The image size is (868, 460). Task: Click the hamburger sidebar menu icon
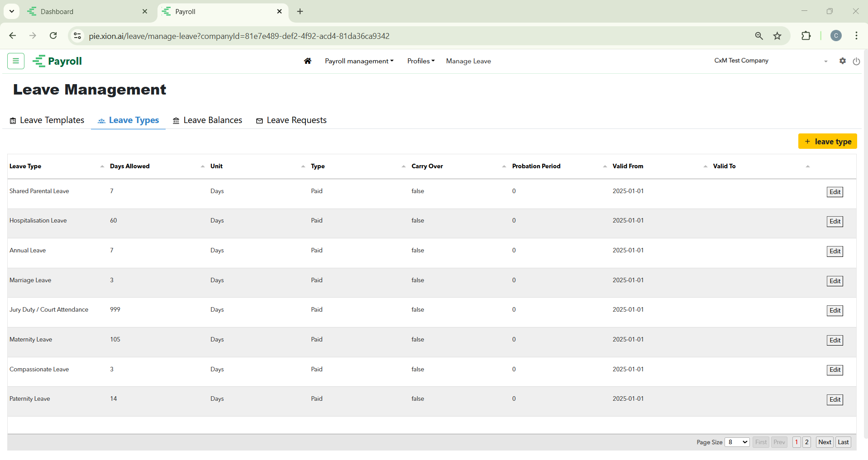point(16,61)
